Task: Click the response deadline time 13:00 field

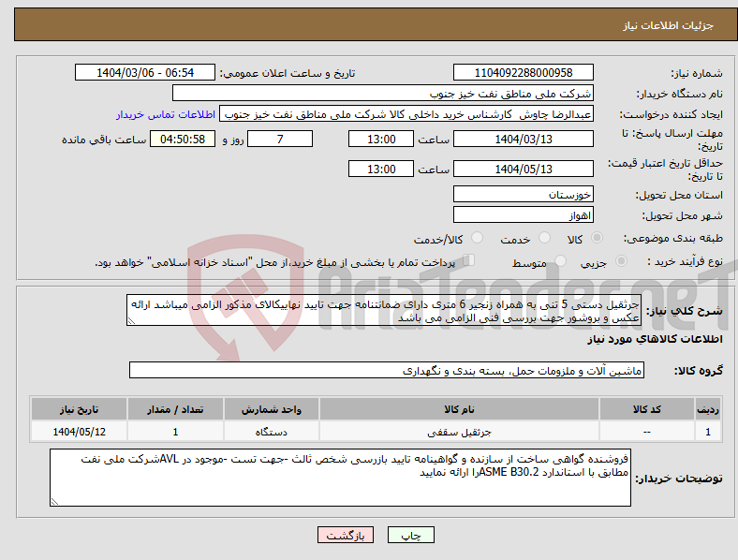Action: point(381,139)
